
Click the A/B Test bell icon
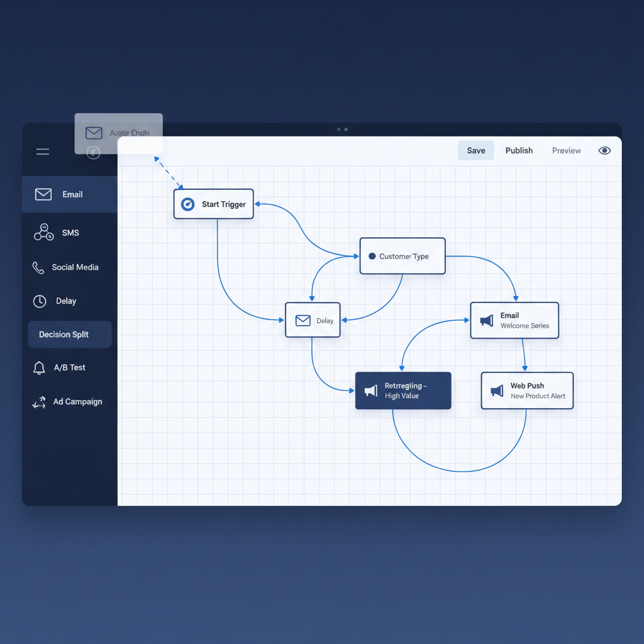pos(39,367)
